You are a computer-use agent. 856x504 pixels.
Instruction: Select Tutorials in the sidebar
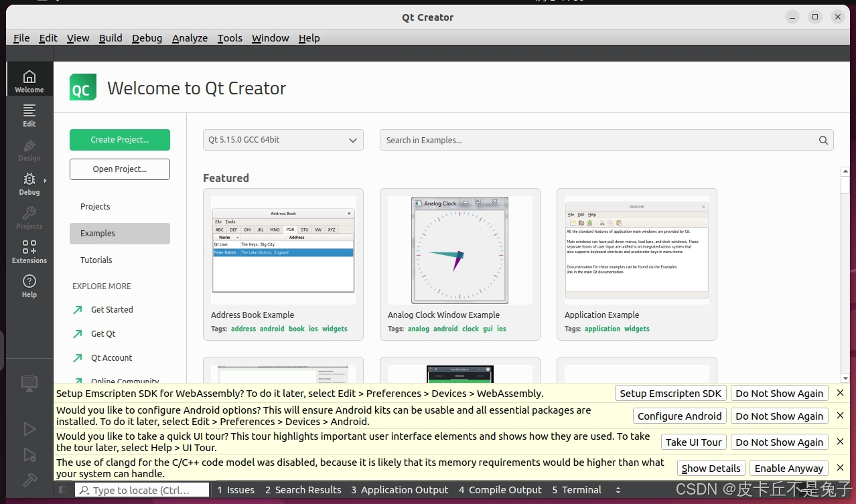point(96,260)
